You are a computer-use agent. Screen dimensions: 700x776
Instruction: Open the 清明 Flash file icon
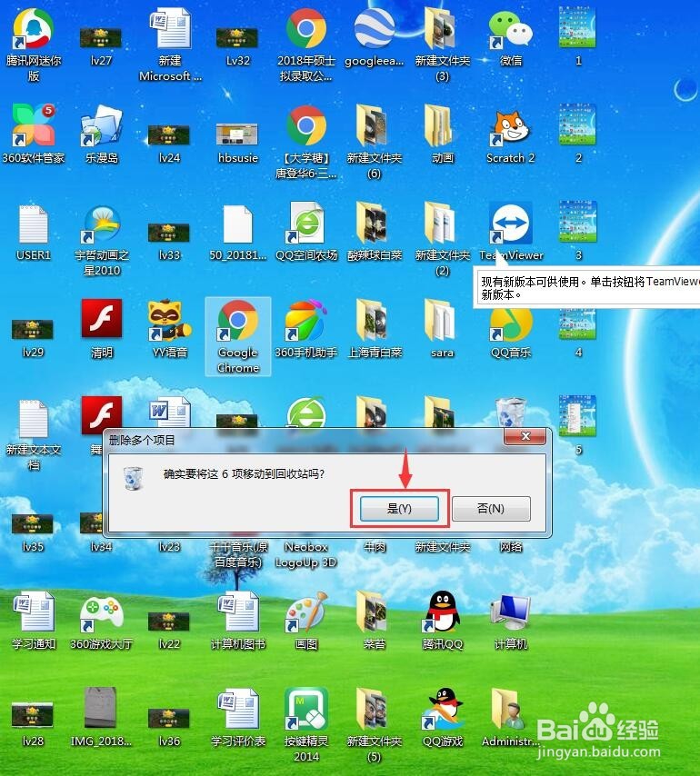(102, 318)
